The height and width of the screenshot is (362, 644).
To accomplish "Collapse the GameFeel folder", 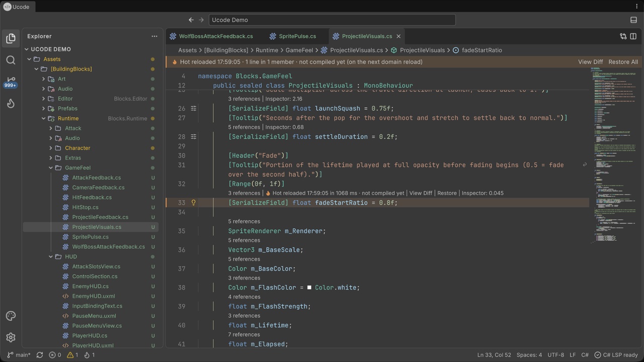I will (51, 167).
